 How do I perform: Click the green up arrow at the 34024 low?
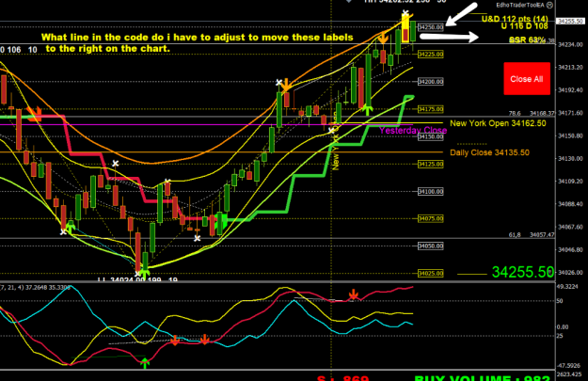click(x=144, y=272)
